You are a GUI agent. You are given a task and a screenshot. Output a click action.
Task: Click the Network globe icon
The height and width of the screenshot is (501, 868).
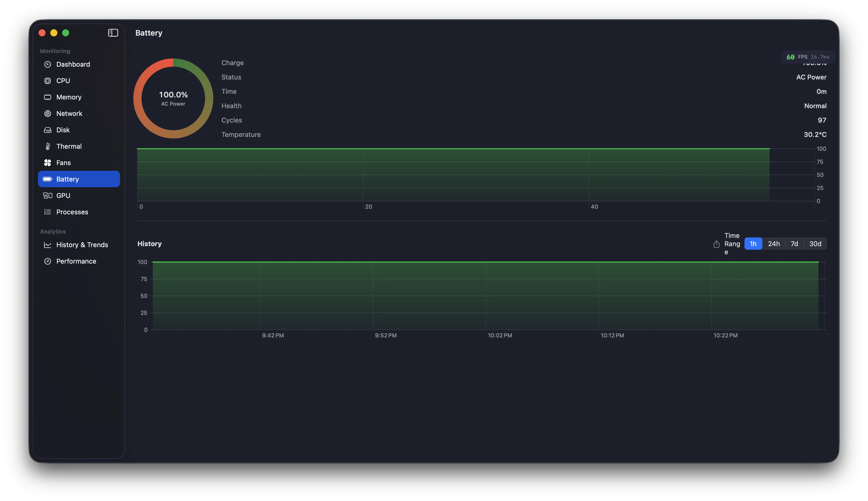pos(47,114)
